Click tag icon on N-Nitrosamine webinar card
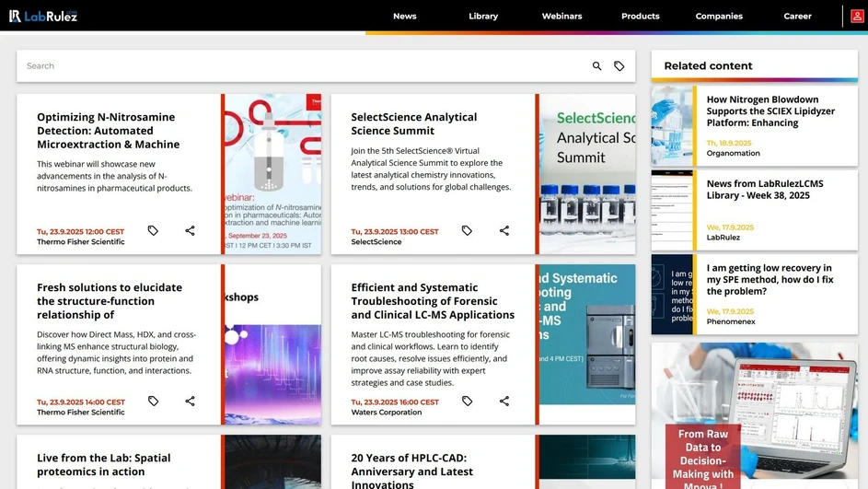The height and width of the screenshot is (489, 868). pos(153,231)
